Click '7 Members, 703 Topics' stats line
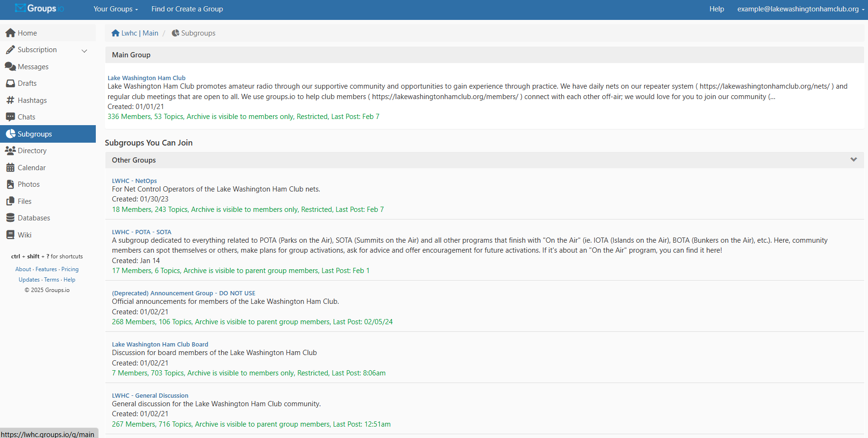This screenshot has width=868, height=438. coord(249,373)
